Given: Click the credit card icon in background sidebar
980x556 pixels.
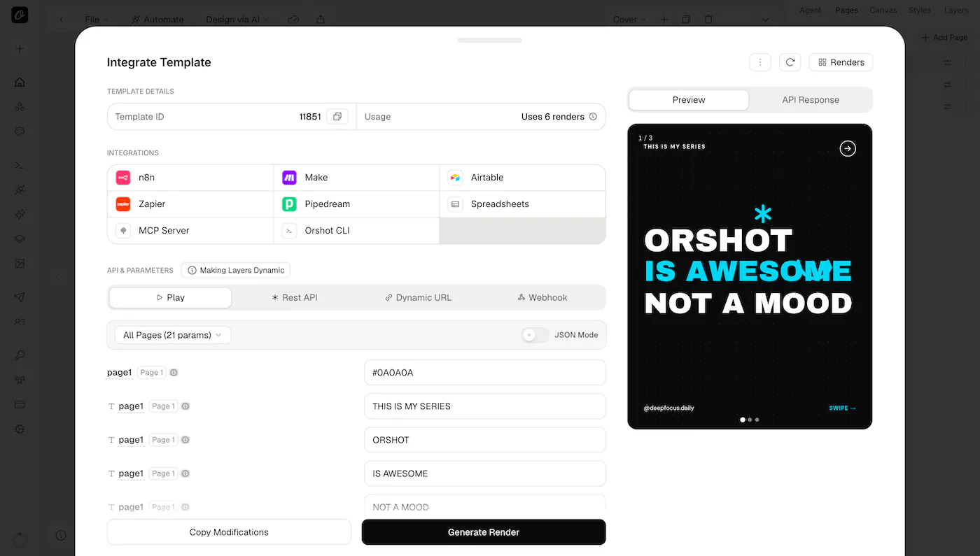Looking at the screenshot, I should pyautogui.click(x=20, y=404).
